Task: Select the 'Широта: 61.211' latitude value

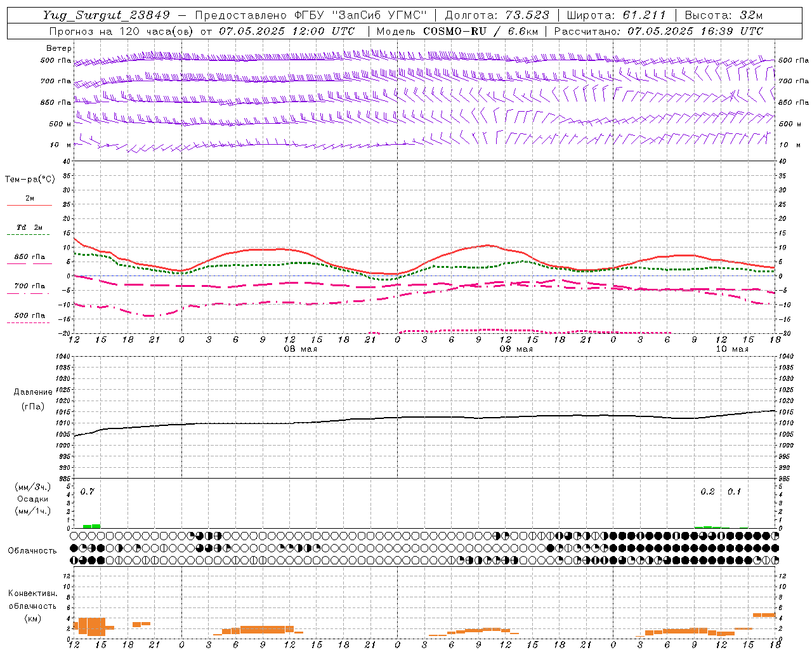Action: coord(616,15)
